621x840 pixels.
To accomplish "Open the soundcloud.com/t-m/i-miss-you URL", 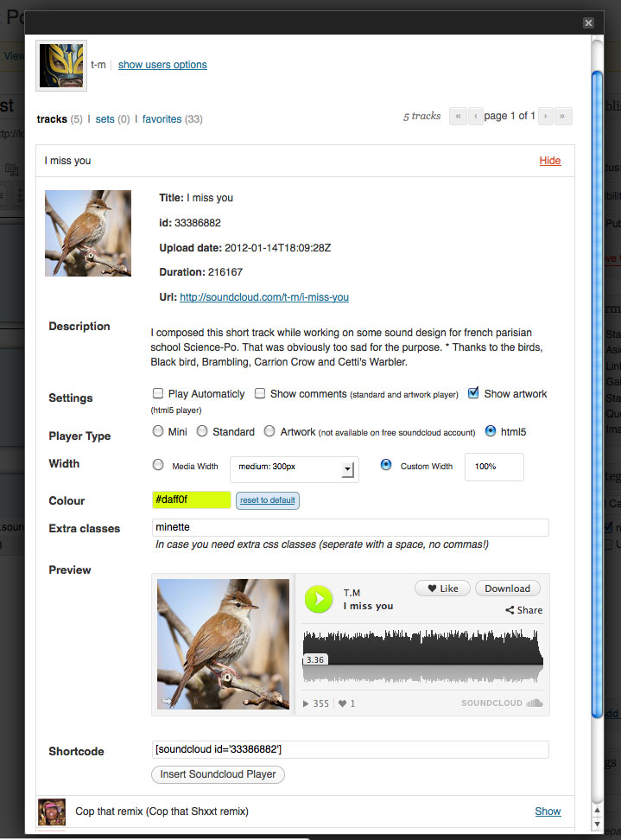I will (264, 297).
